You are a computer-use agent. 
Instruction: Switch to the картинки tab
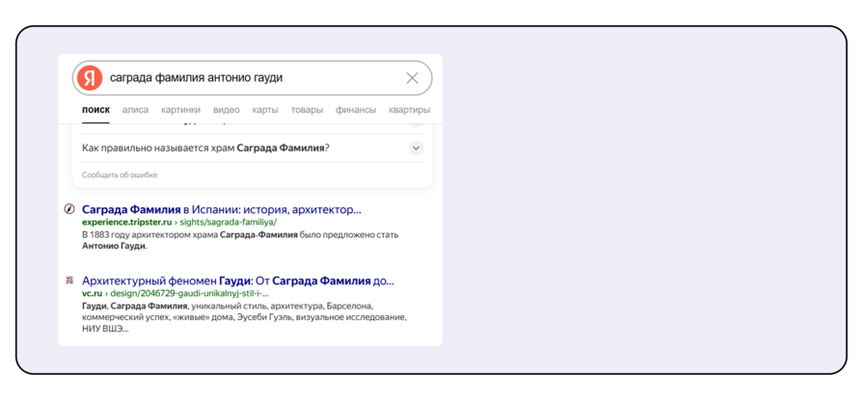(x=181, y=110)
